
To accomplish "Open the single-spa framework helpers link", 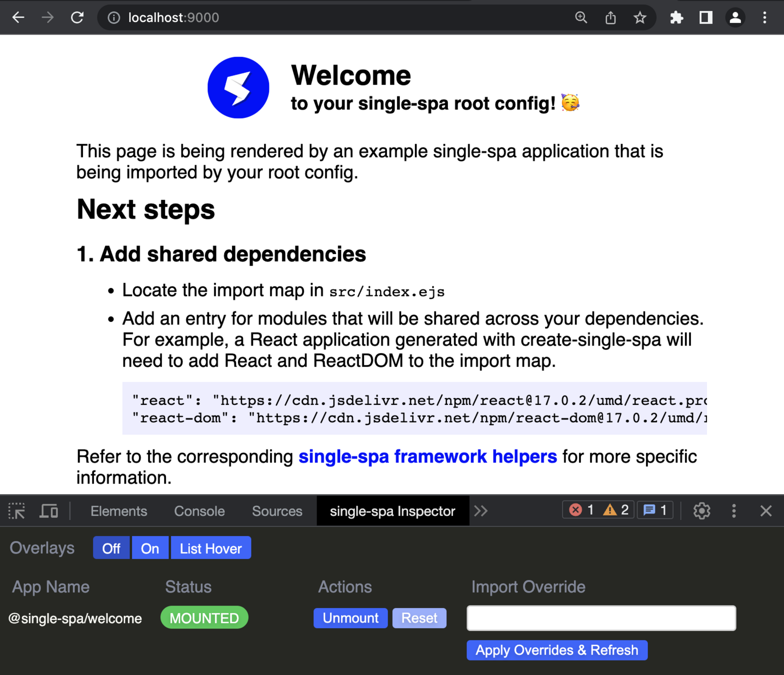I will pyautogui.click(x=427, y=456).
